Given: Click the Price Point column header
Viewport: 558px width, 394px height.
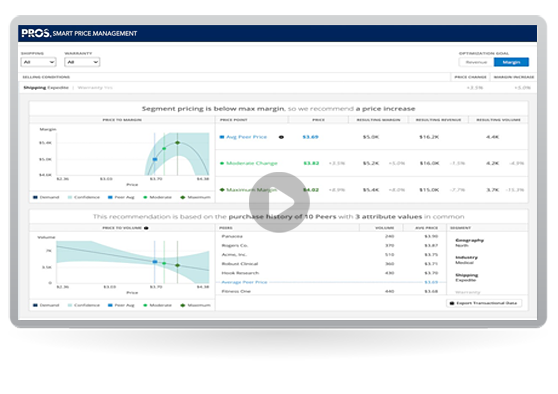Looking at the screenshot, I should coord(233,120).
